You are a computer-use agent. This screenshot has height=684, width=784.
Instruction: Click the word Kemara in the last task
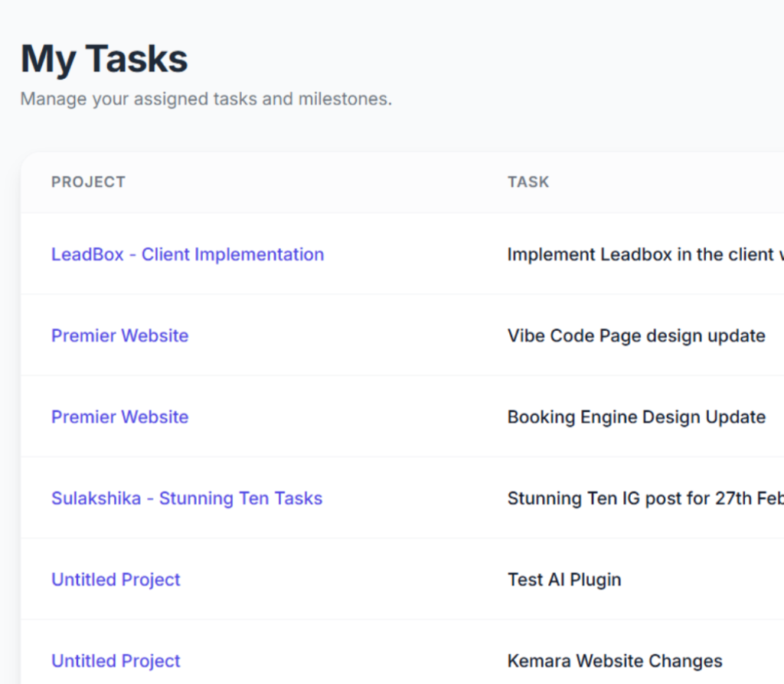coord(538,660)
